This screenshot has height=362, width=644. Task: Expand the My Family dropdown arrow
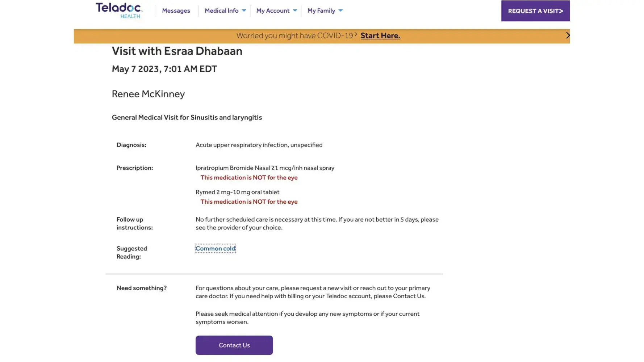340,10
